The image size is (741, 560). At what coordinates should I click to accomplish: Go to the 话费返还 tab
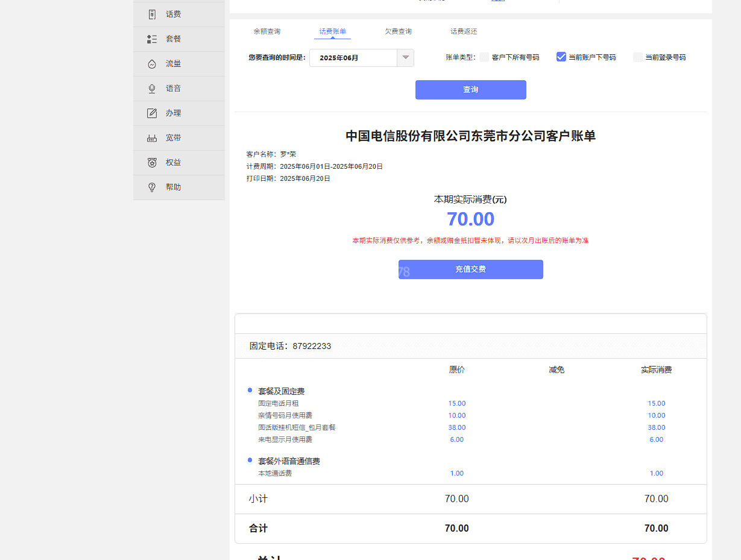(x=464, y=31)
